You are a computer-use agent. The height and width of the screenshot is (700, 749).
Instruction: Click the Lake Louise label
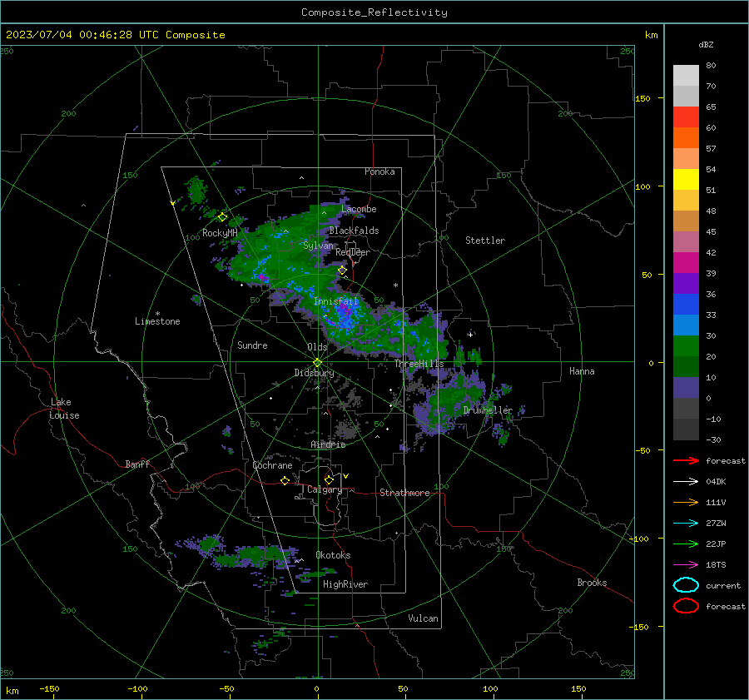pyautogui.click(x=64, y=409)
